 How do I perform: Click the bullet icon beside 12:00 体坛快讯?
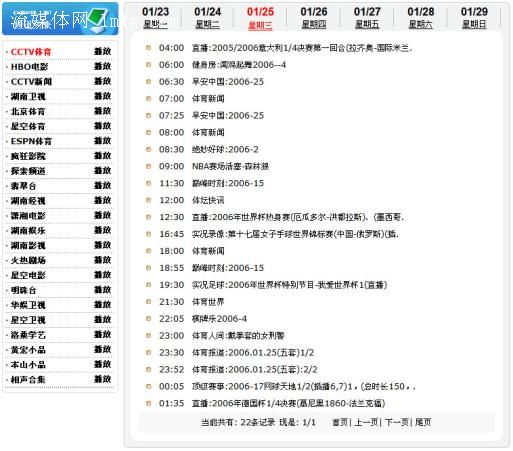pos(149,200)
